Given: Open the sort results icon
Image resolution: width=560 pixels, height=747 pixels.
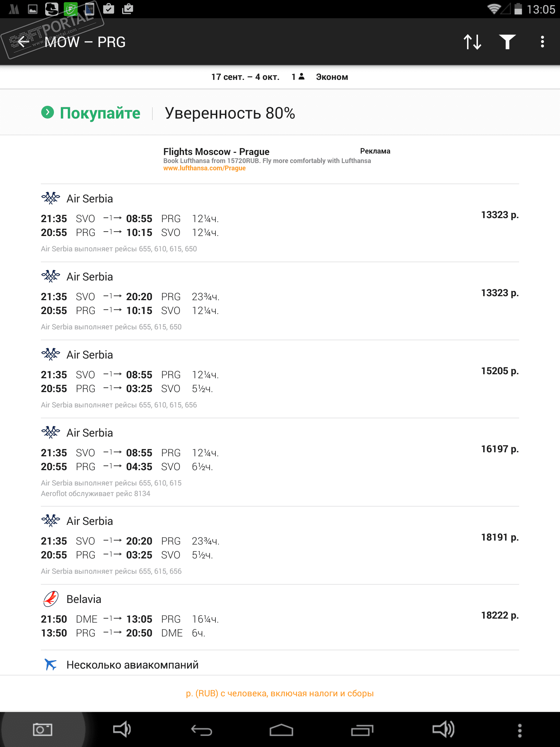Looking at the screenshot, I should pos(472,42).
